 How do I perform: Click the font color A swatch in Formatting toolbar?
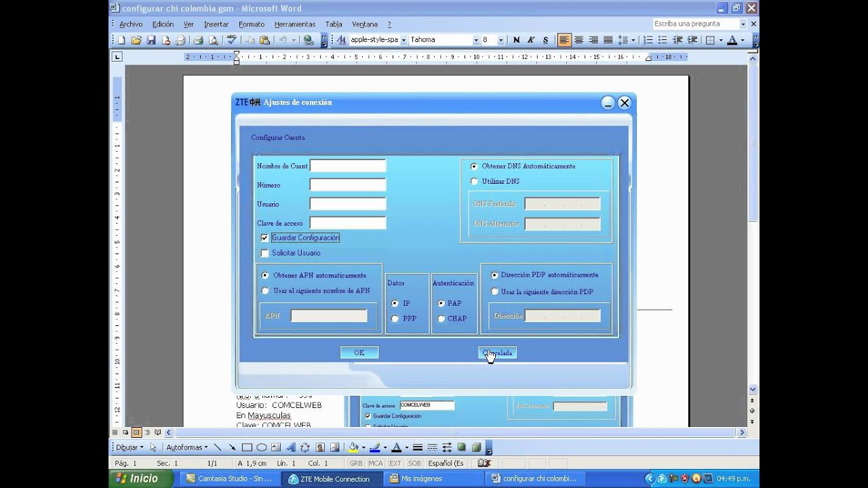coord(732,40)
